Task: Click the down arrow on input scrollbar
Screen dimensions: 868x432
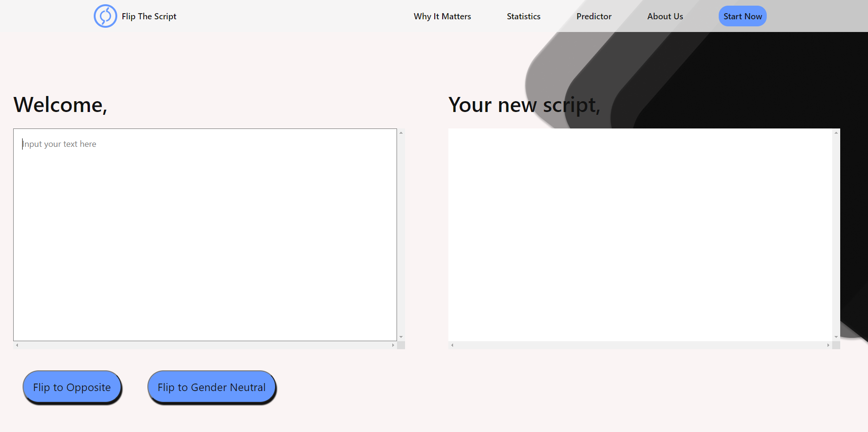Action: (x=401, y=337)
